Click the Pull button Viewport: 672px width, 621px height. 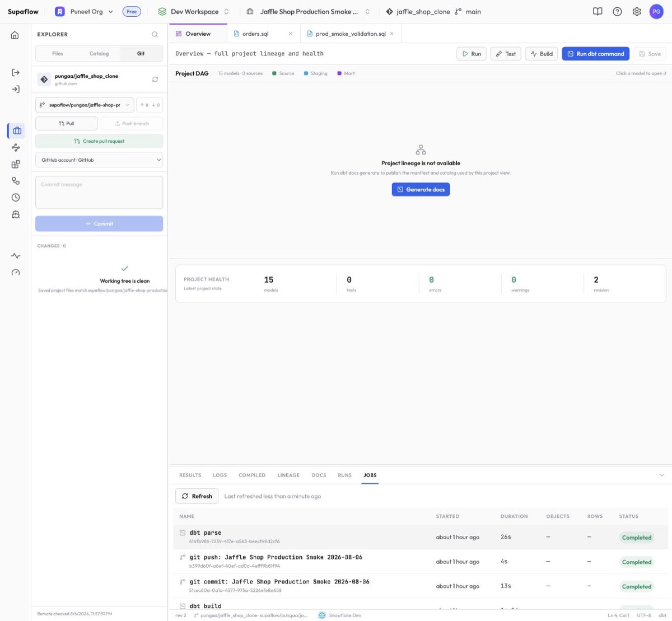tap(67, 123)
